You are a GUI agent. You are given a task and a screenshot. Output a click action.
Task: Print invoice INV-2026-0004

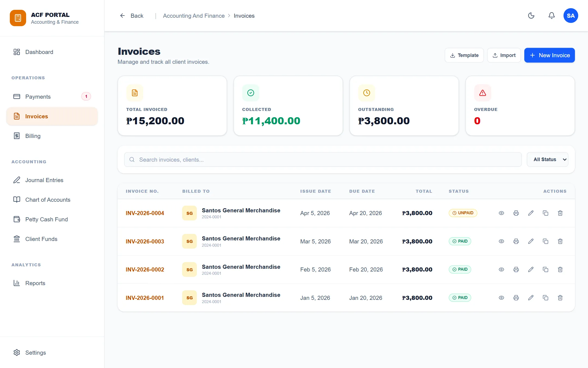pyautogui.click(x=516, y=213)
